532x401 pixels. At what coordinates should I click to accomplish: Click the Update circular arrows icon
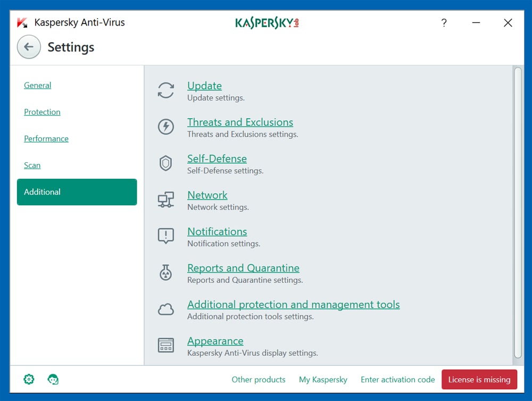166,90
